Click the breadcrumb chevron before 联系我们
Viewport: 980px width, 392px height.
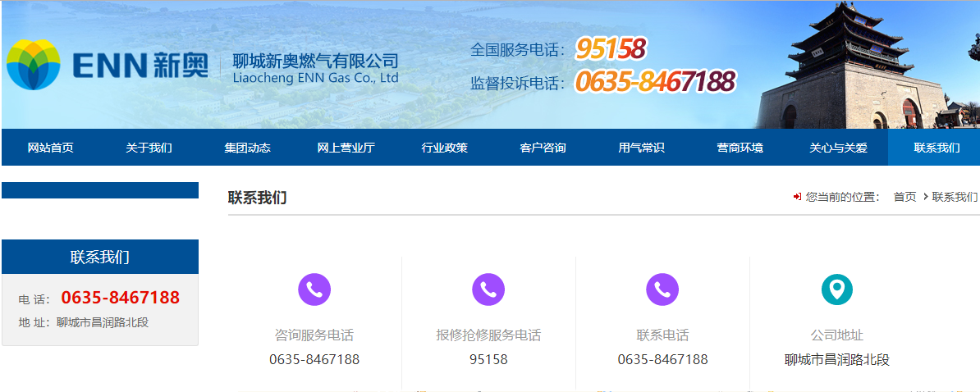pyautogui.click(x=926, y=197)
